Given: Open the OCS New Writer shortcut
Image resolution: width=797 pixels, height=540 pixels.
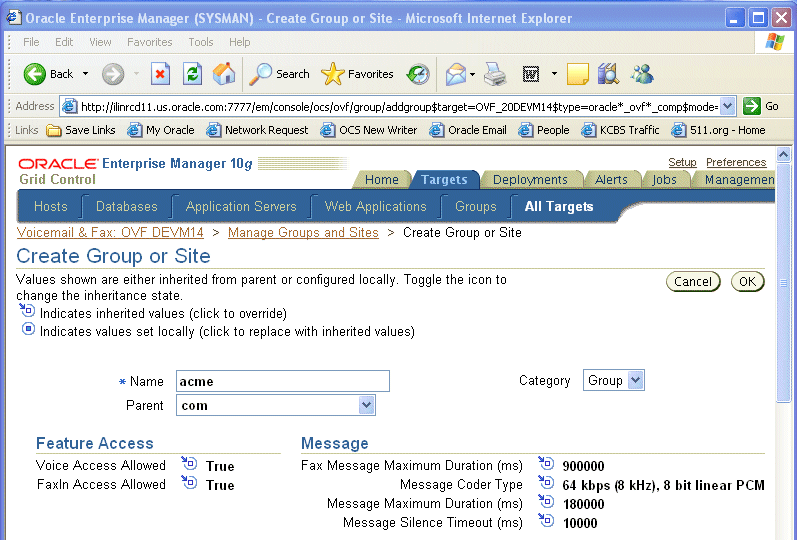Looking at the screenshot, I should point(369,130).
